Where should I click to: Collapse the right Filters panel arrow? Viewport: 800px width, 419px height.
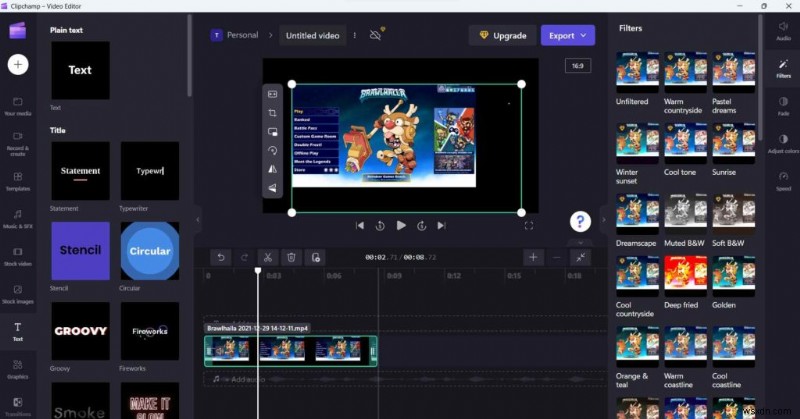pyautogui.click(x=604, y=220)
